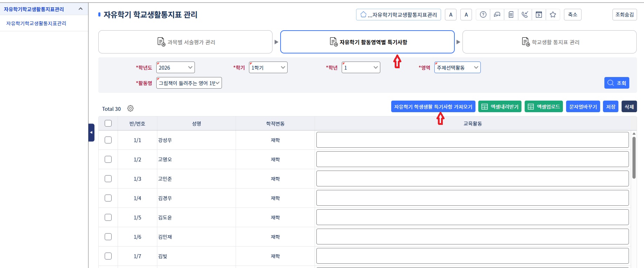Click the 축소 button
Image resolution: width=644 pixels, height=268 pixels.
pyautogui.click(x=573, y=14)
